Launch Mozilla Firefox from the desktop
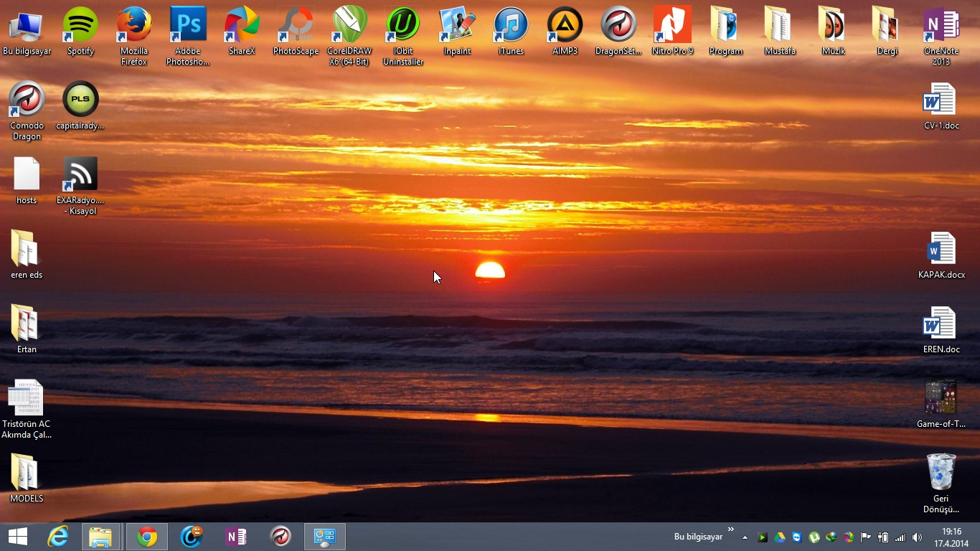 coord(134,36)
